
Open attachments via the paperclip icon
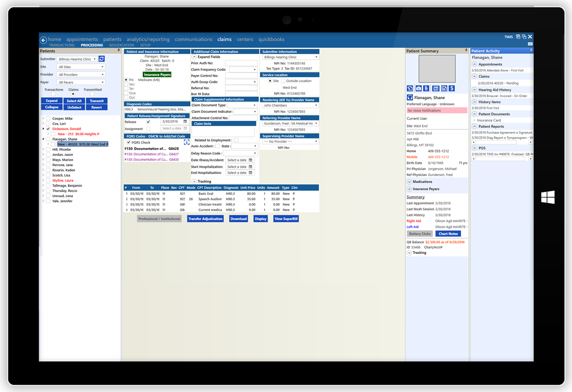[x=426, y=88]
